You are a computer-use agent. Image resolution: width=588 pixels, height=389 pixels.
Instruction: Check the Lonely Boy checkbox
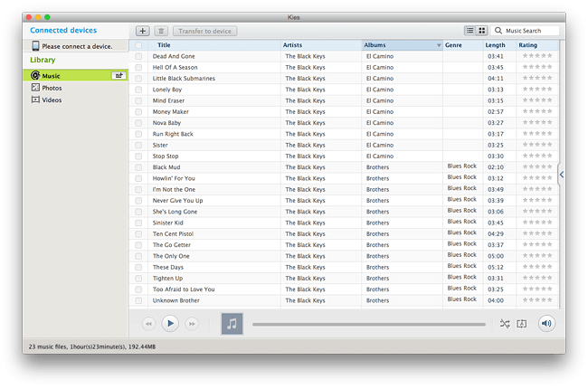[138, 90]
